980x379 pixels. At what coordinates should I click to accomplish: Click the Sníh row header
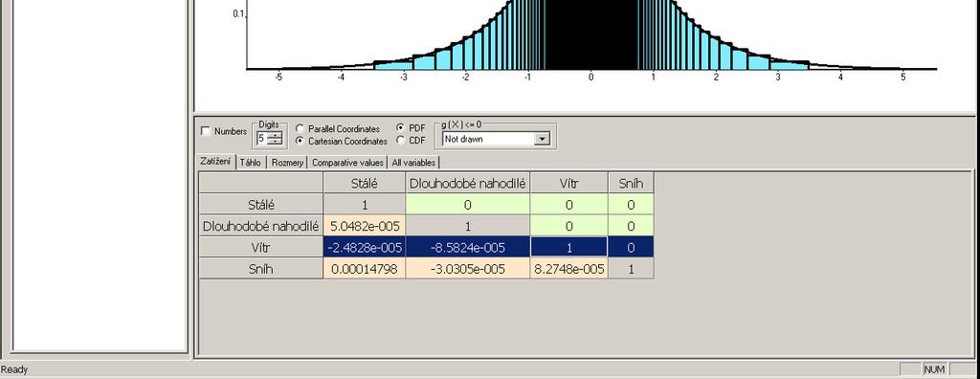coord(261,269)
